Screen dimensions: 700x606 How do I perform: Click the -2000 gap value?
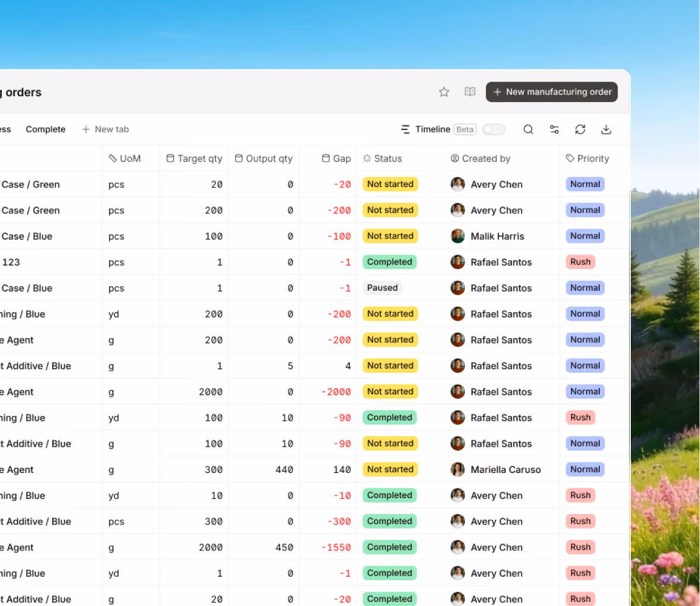pos(336,392)
